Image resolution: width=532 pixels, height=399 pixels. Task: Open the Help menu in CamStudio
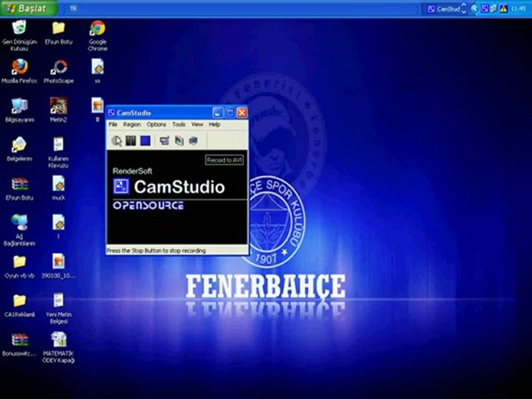pos(214,125)
